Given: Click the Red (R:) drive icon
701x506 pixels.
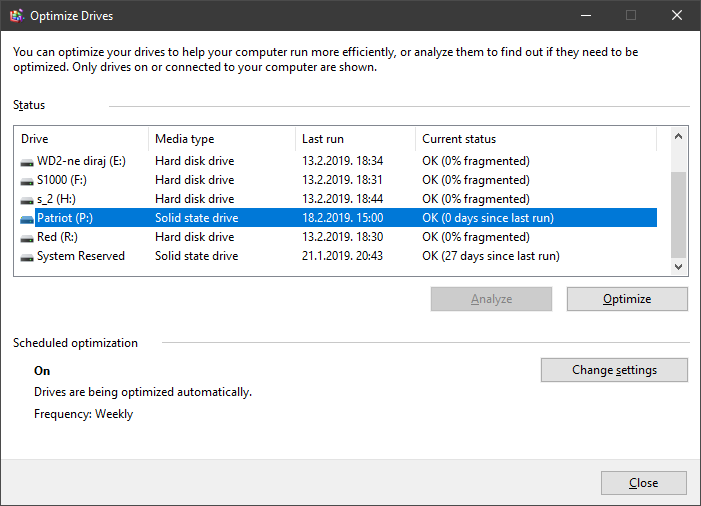Looking at the screenshot, I should click(27, 238).
